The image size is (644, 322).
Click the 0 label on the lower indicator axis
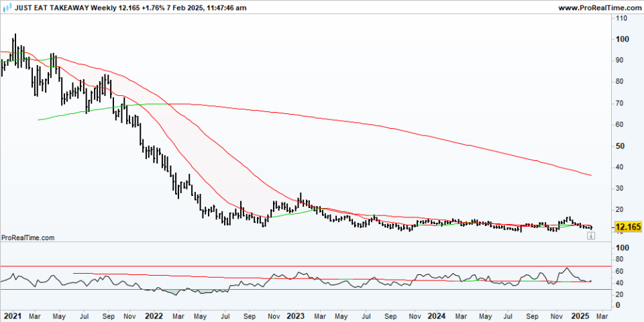pyautogui.click(x=617, y=306)
